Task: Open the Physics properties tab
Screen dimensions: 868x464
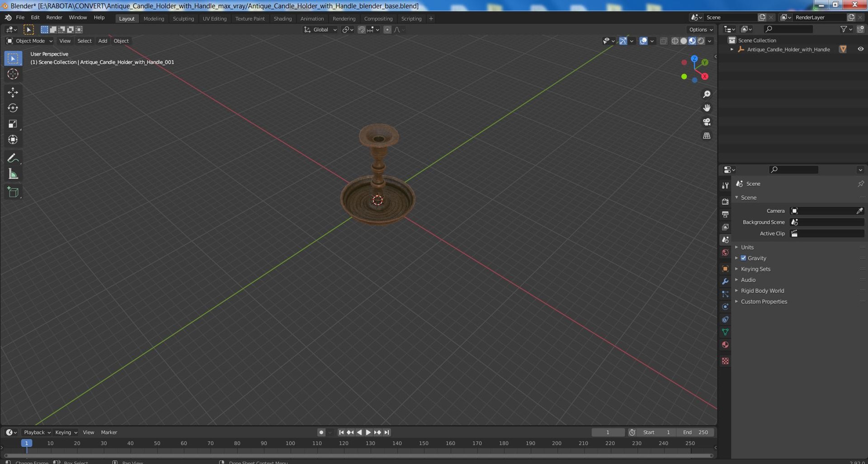Action: (725, 307)
